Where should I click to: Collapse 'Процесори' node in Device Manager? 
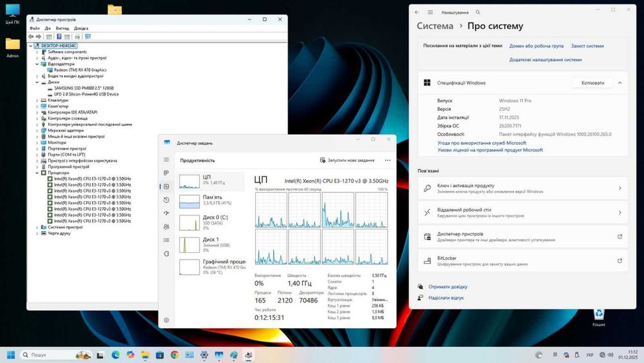(37, 173)
